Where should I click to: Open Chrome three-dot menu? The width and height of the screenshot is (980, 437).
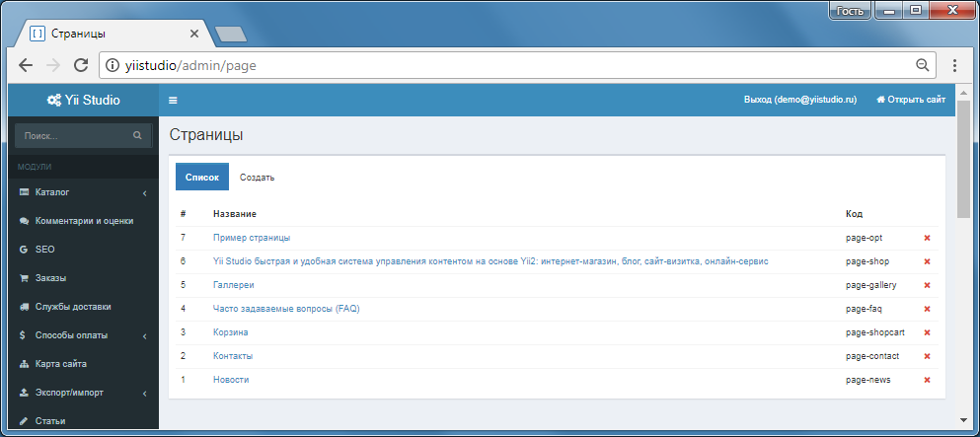pos(954,65)
